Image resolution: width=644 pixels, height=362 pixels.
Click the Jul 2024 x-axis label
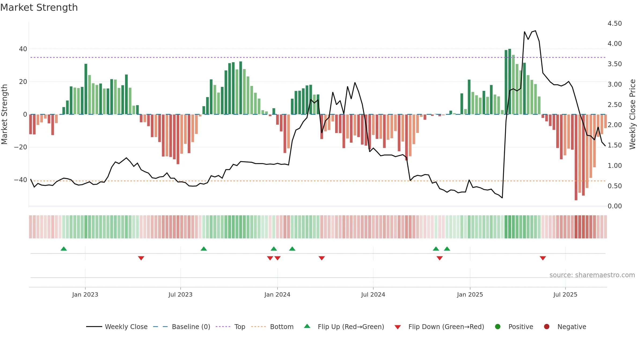(373, 294)
